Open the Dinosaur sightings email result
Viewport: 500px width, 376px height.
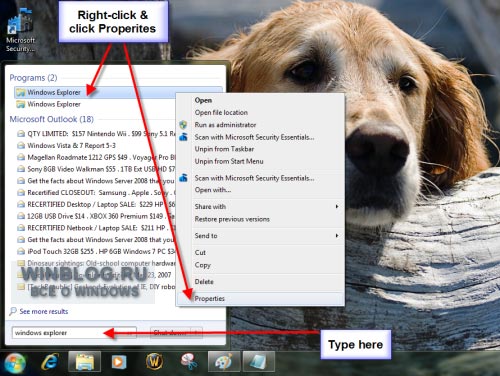[x=101, y=263]
